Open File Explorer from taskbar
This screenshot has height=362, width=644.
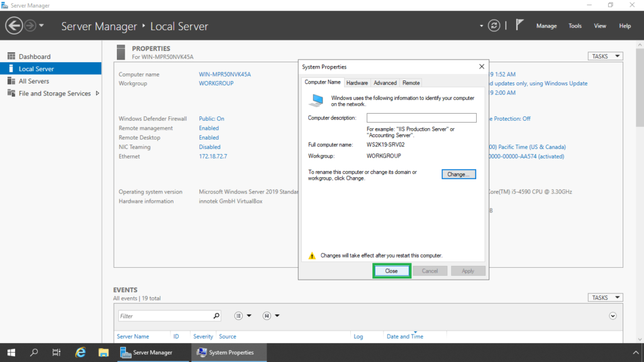104,353
